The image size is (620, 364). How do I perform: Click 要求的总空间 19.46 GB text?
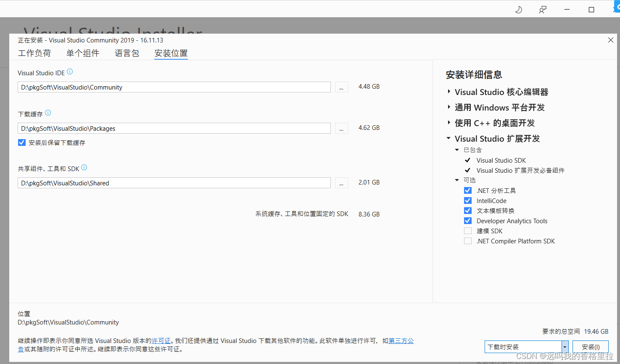click(575, 331)
